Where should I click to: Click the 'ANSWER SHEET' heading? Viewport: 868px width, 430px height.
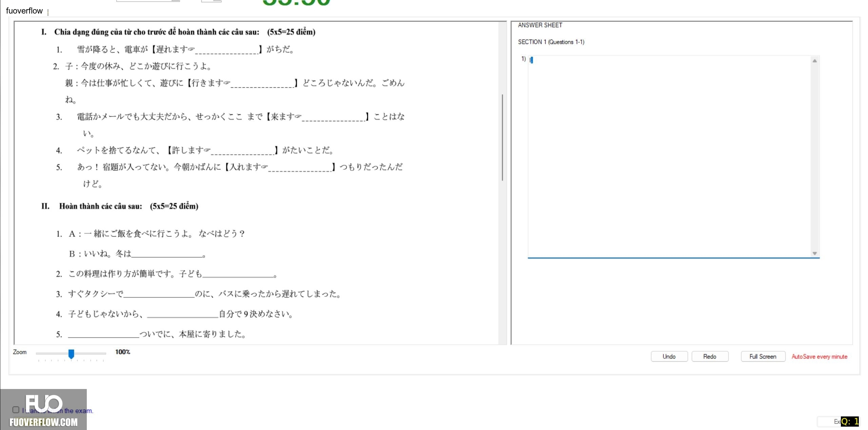[540, 25]
